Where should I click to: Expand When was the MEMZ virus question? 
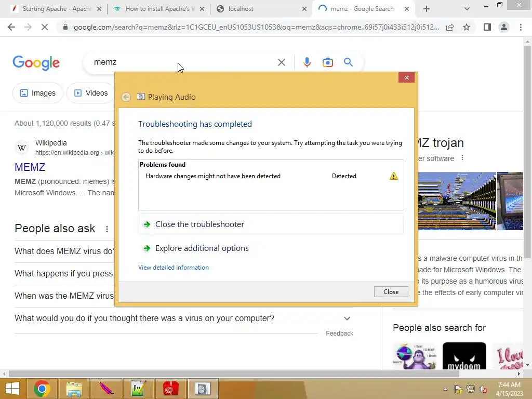[64, 296]
